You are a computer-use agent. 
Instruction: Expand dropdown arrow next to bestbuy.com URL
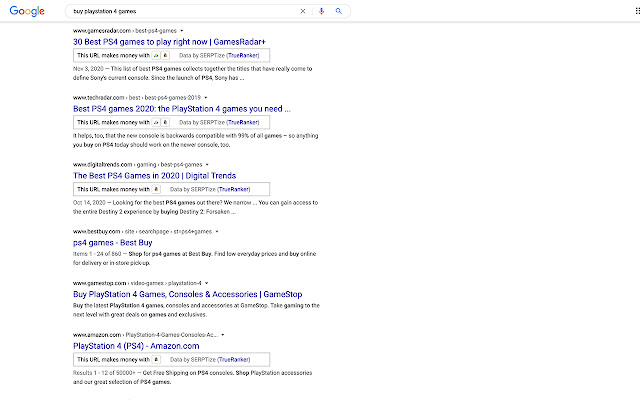(x=217, y=231)
